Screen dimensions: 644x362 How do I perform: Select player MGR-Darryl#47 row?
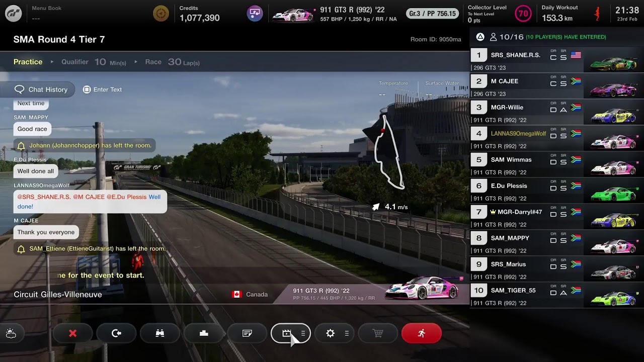tap(557, 217)
